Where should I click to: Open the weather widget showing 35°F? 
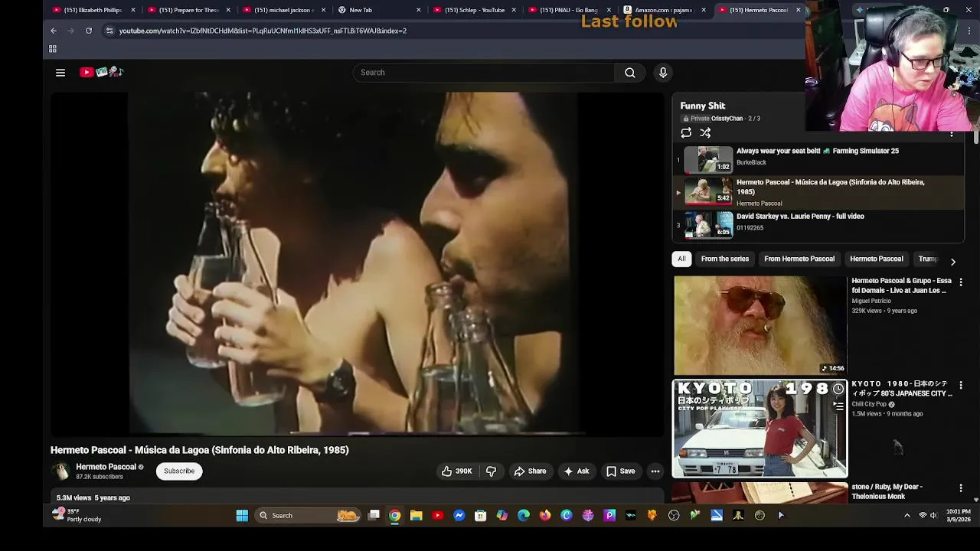[77, 515]
